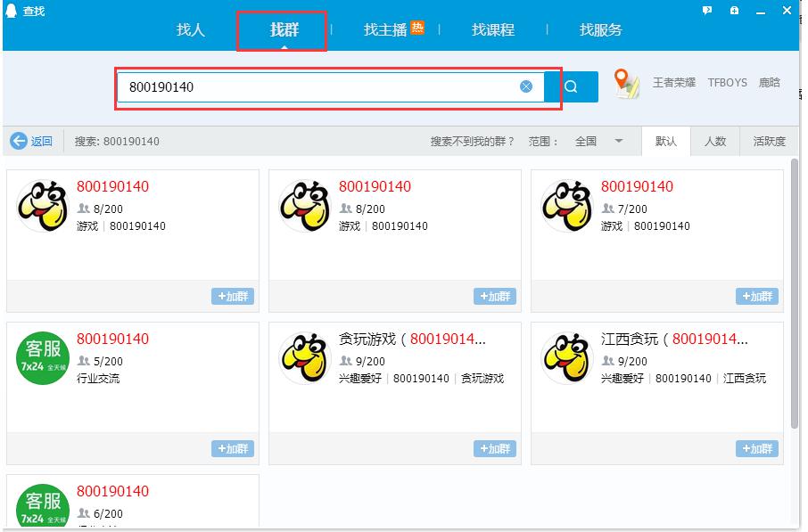Open the 贪玩游戏 (80019014... group title

tap(412, 339)
